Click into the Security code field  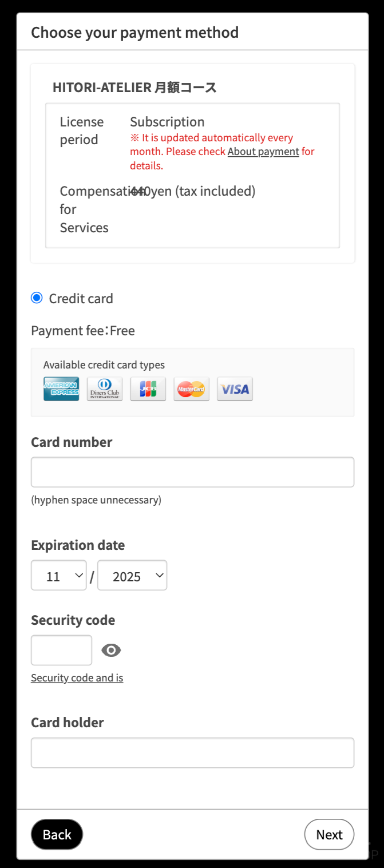click(61, 650)
